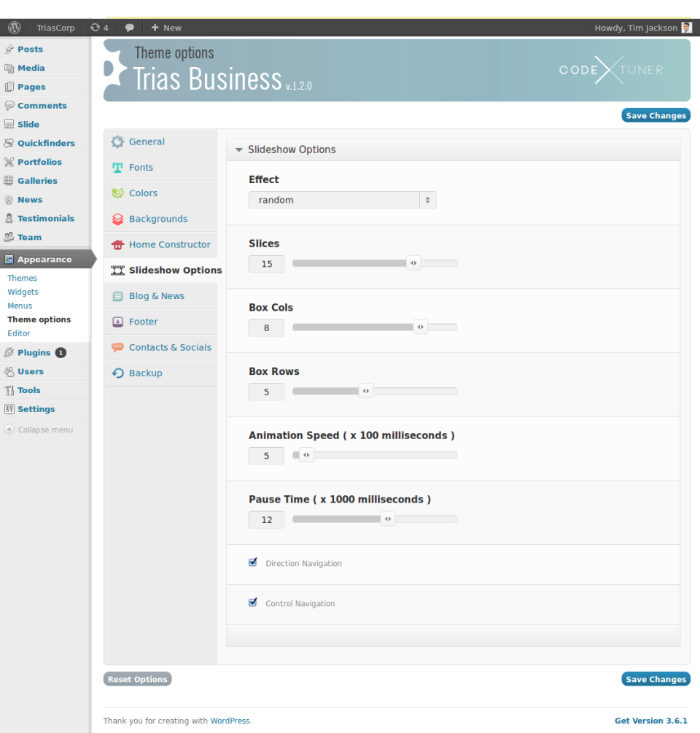Click the Tools icon in sidebar
This screenshot has height=733, width=700.
tap(9, 390)
